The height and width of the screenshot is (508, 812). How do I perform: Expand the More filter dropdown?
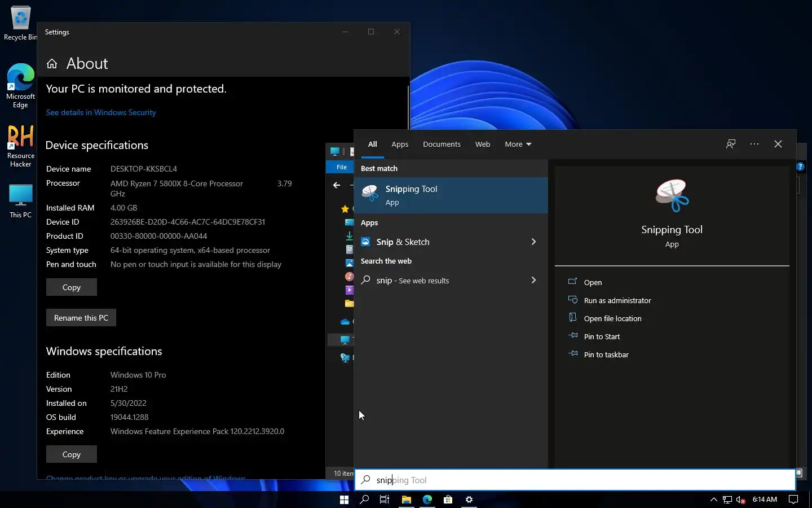tap(518, 144)
